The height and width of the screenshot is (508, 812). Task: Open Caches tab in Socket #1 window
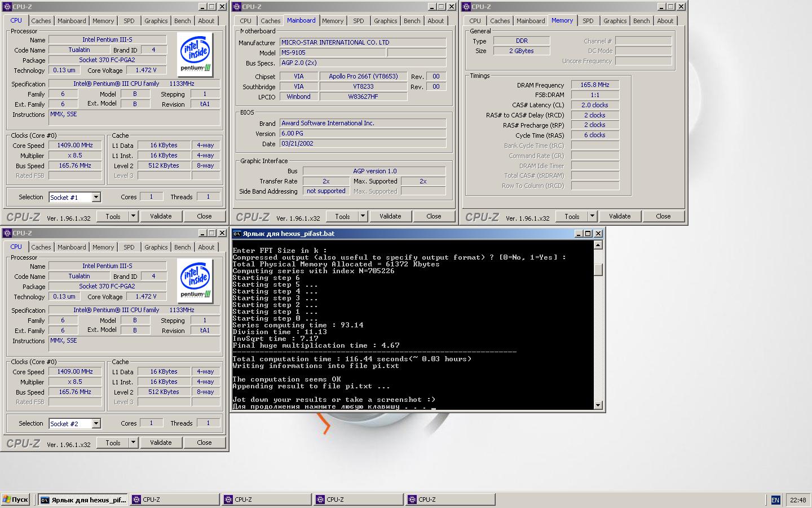(41, 21)
